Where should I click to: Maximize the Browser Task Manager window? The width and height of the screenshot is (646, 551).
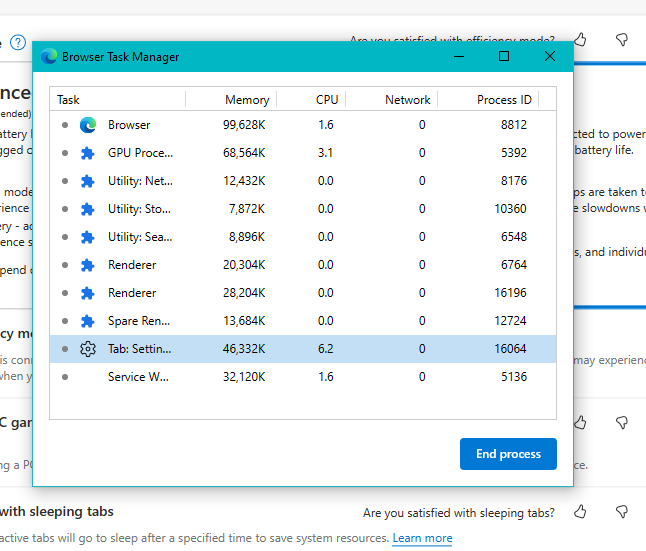[504, 56]
